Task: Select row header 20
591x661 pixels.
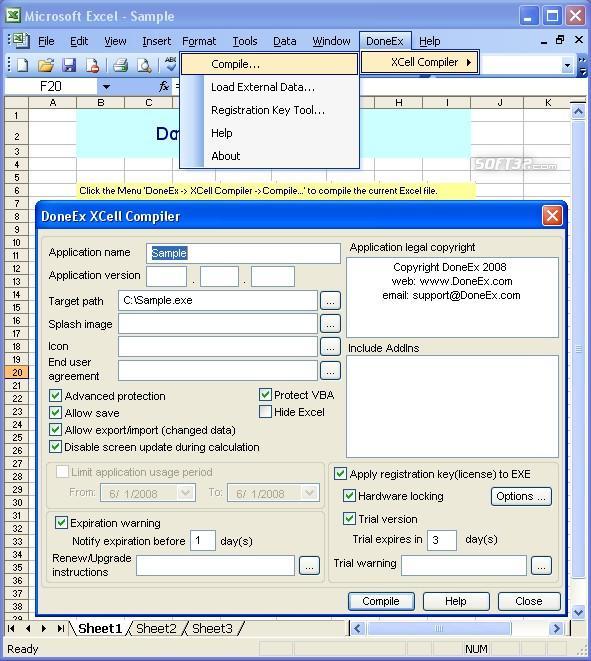Action: 16,373
